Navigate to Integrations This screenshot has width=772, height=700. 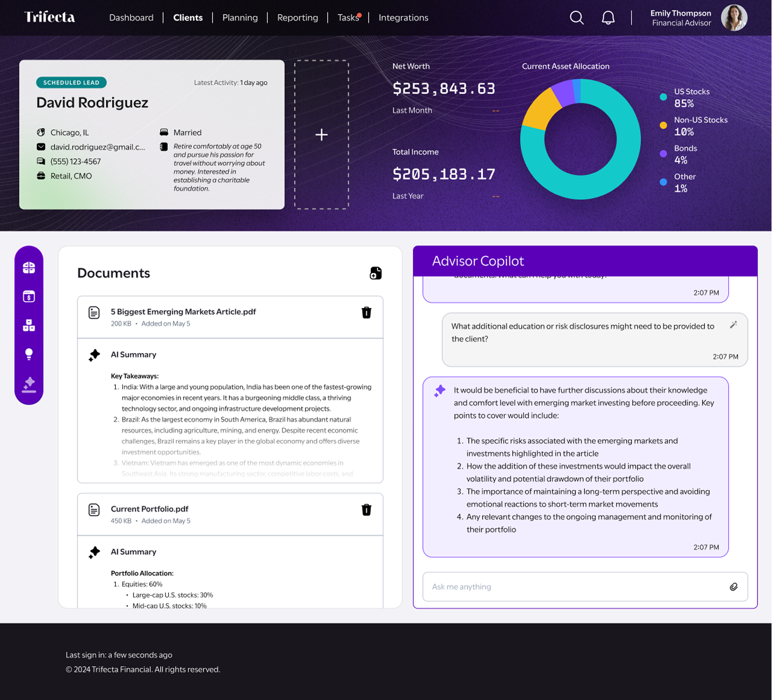tap(404, 18)
